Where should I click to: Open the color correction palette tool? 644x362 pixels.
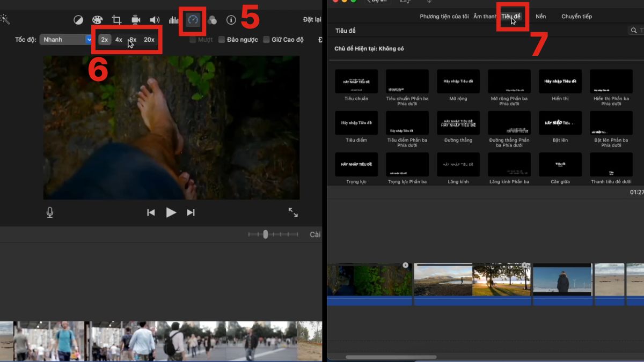click(97, 20)
